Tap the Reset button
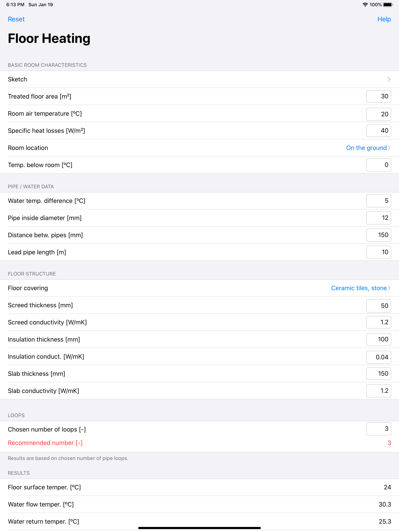 (x=16, y=19)
